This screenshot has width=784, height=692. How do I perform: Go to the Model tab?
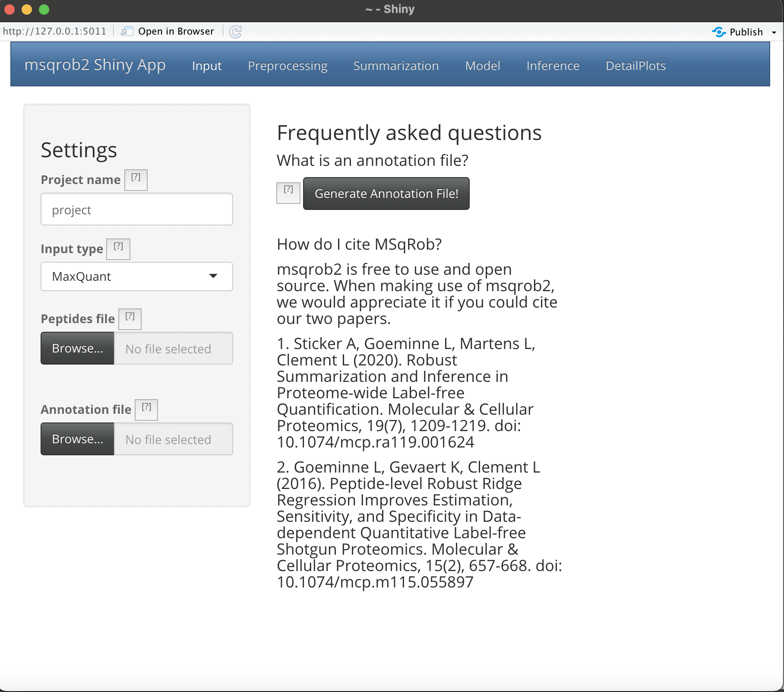(482, 66)
